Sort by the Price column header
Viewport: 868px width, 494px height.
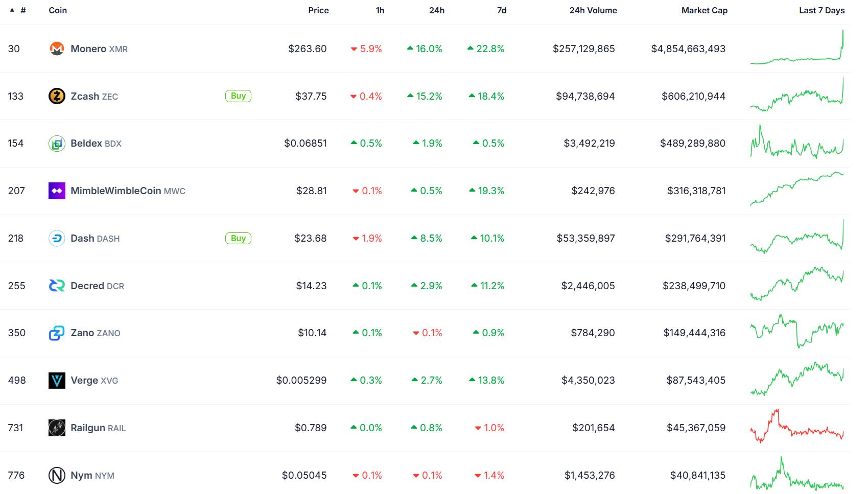pos(318,10)
